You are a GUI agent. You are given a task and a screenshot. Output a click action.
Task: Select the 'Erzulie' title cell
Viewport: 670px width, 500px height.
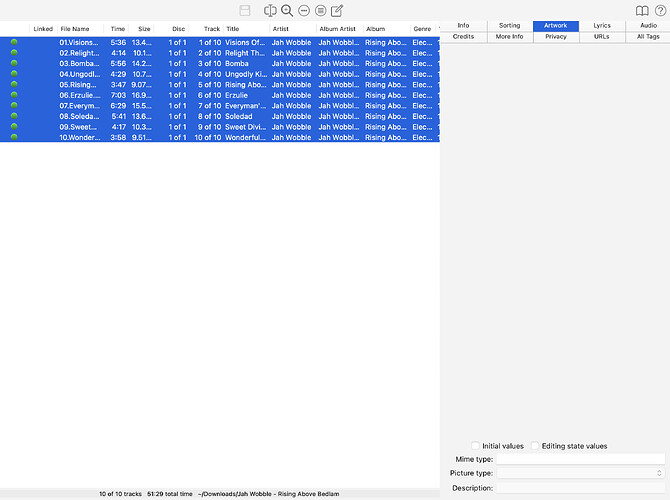pyautogui.click(x=236, y=95)
